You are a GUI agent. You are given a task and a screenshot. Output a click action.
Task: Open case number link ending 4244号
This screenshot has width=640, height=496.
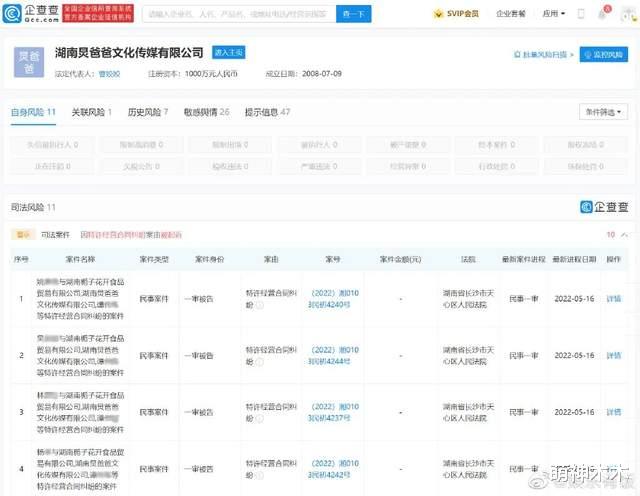coord(333,356)
